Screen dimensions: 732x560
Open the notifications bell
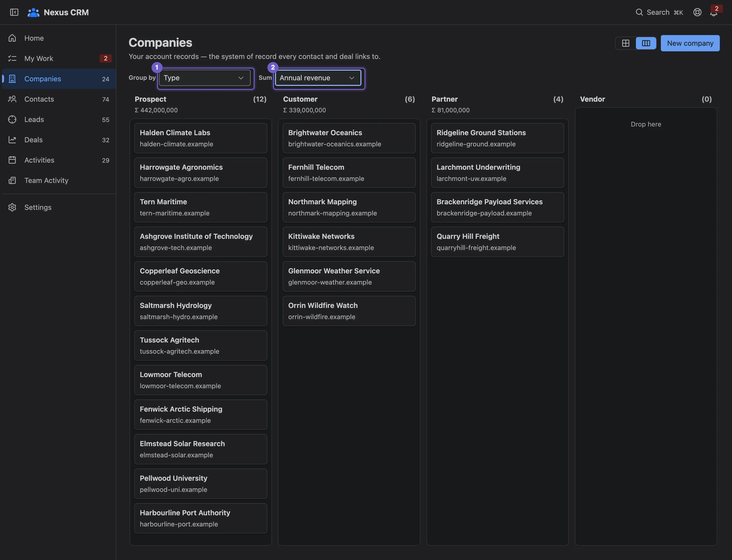714,13
